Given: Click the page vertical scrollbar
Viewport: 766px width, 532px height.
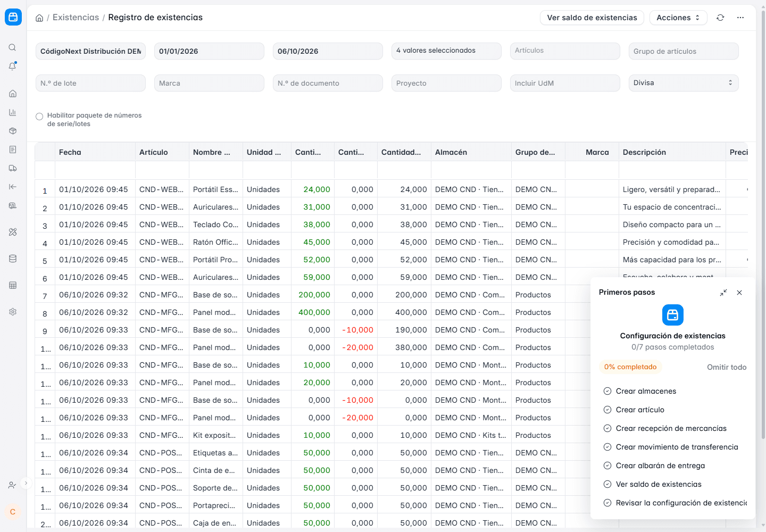Looking at the screenshot, I should point(763,223).
